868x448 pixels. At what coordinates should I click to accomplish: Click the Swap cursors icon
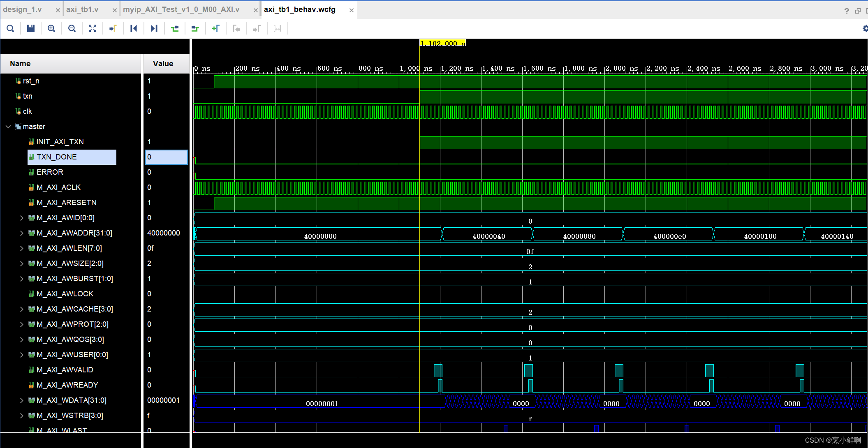tap(278, 28)
